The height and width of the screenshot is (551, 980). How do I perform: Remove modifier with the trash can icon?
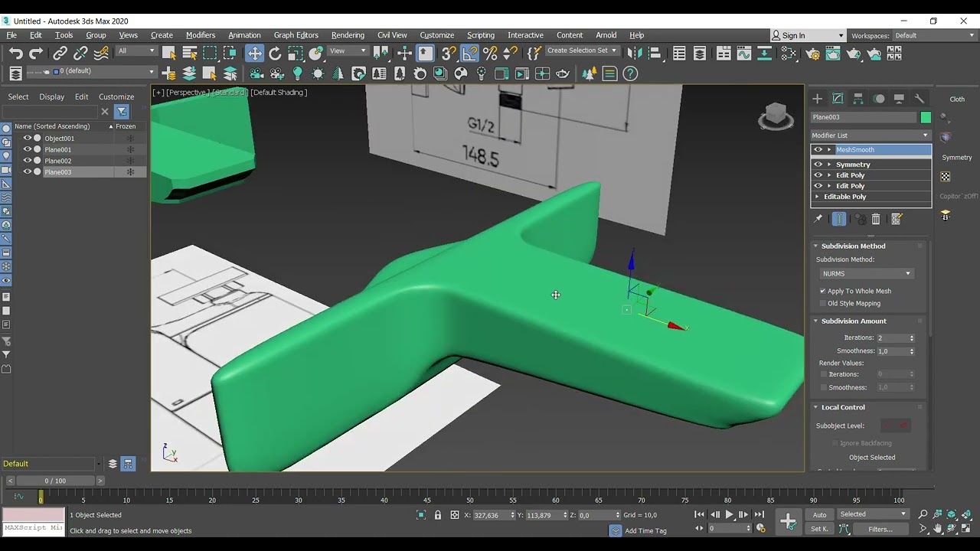click(x=876, y=219)
